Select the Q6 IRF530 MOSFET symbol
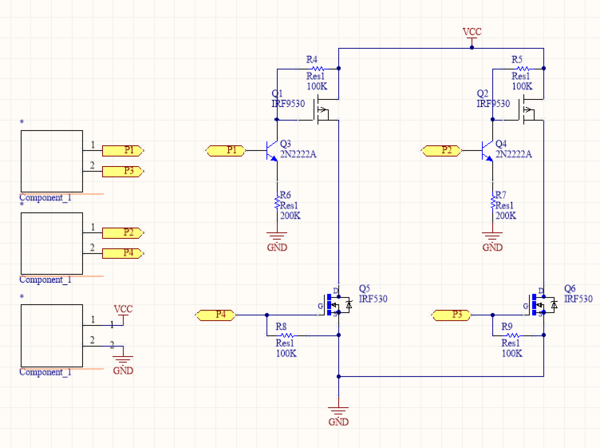The height and width of the screenshot is (448, 600). pos(541,304)
